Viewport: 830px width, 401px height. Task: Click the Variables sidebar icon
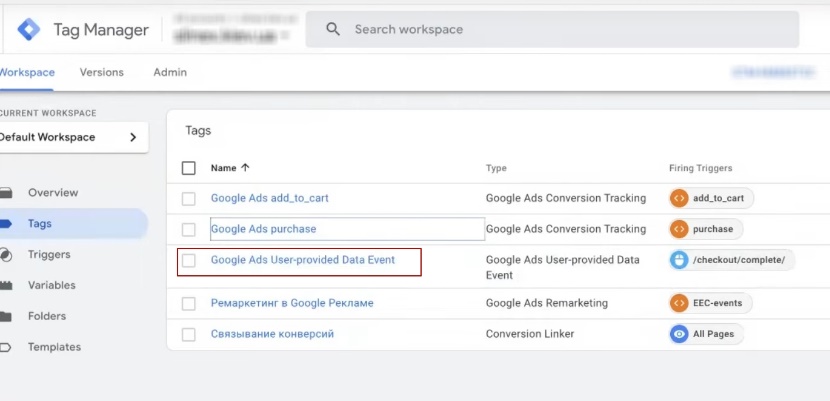[6, 285]
